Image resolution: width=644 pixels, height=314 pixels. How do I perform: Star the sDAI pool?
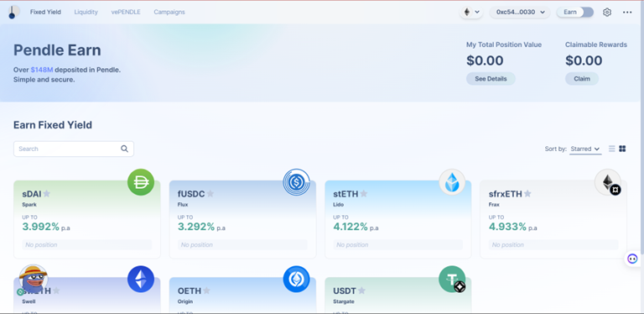pyautogui.click(x=46, y=194)
